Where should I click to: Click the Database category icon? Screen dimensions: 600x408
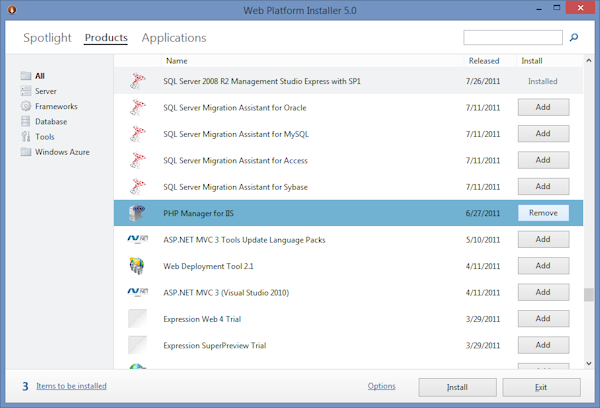point(26,121)
